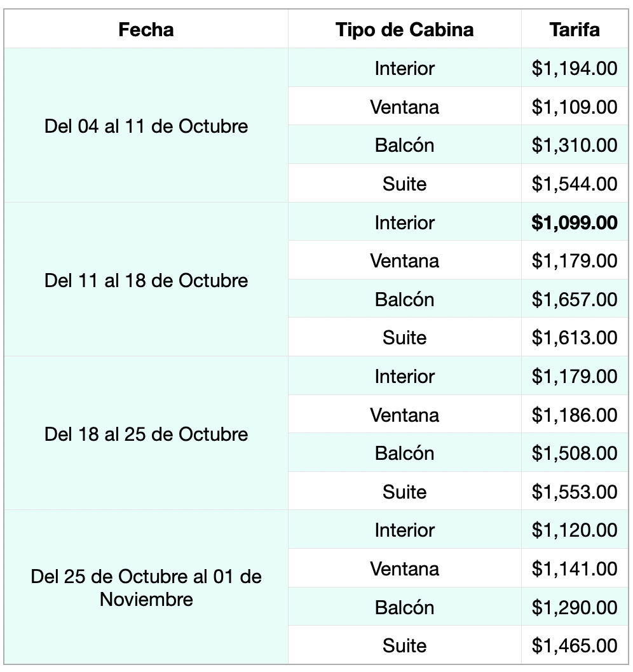
Task: Select the Del 11 al 18 de Octubre cell
Action: (x=146, y=279)
